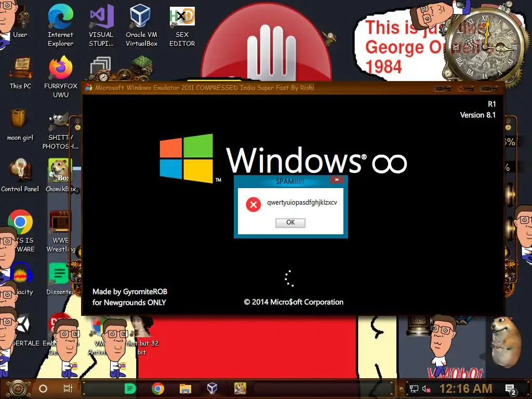This screenshot has height=399, width=532.
Task: Click the emulator window title bar text
Action: (x=205, y=87)
